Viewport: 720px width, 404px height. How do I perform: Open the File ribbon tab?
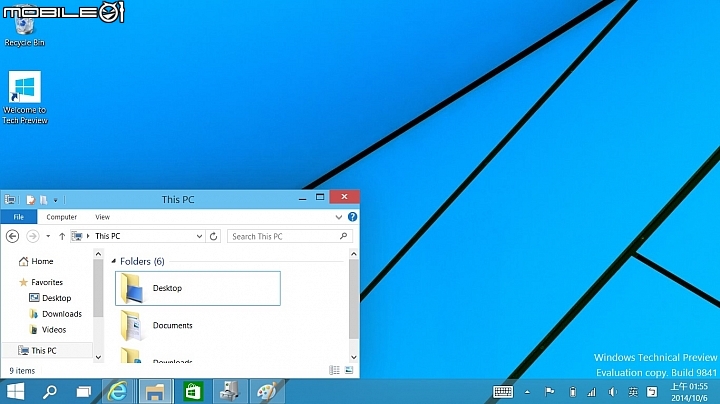coord(19,217)
